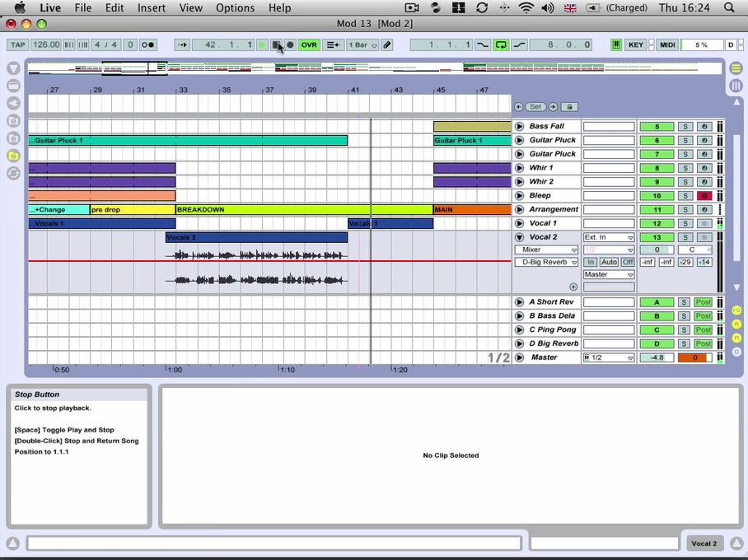Set Vocal 2 monitoring to Auto
This screenshot has width=748, height=560.
coord(609,262)
